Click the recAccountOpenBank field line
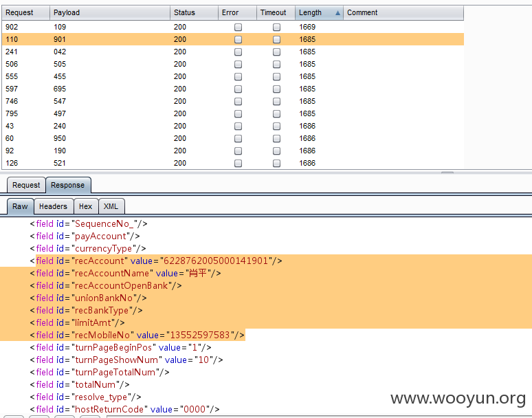 (106, 286)
